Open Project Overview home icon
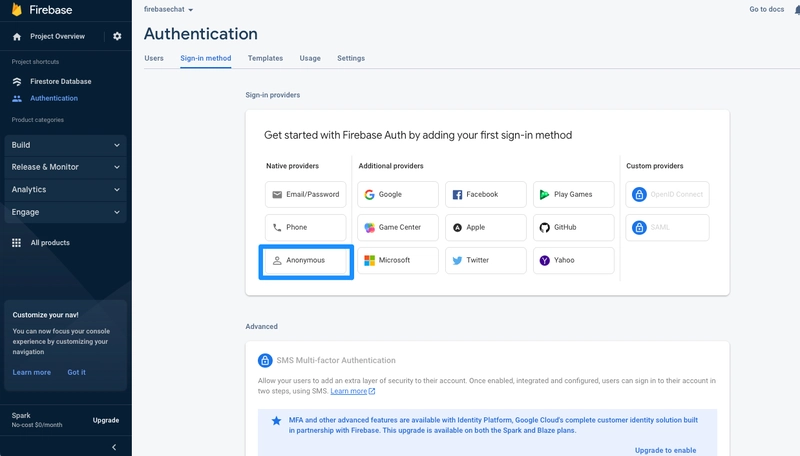This screenshot has width=800, height=456. (17, 37)
